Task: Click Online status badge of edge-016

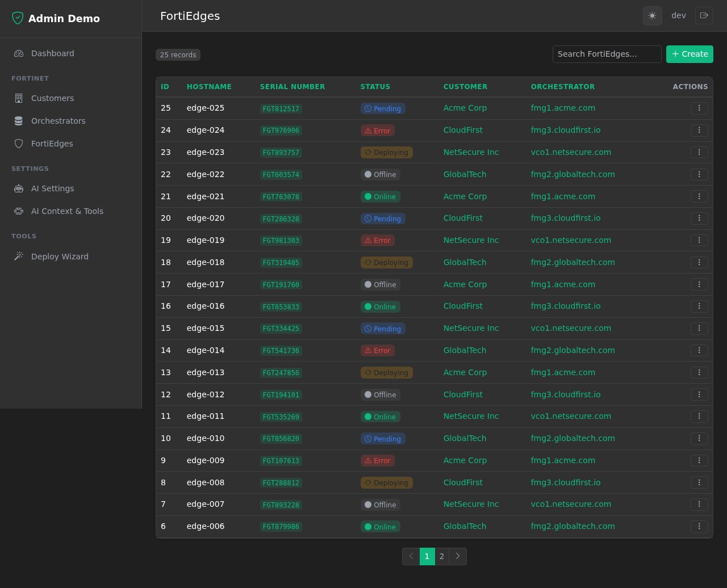Action: tap(380, 306)
